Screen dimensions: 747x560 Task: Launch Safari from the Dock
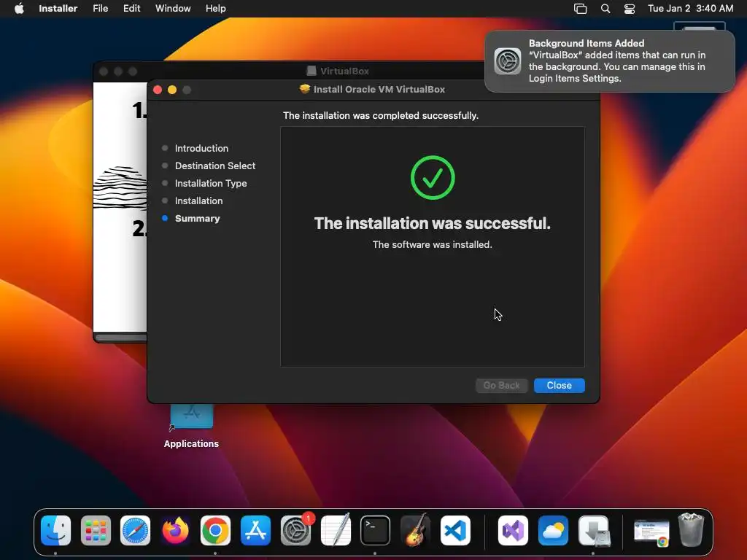coord(135,531)
